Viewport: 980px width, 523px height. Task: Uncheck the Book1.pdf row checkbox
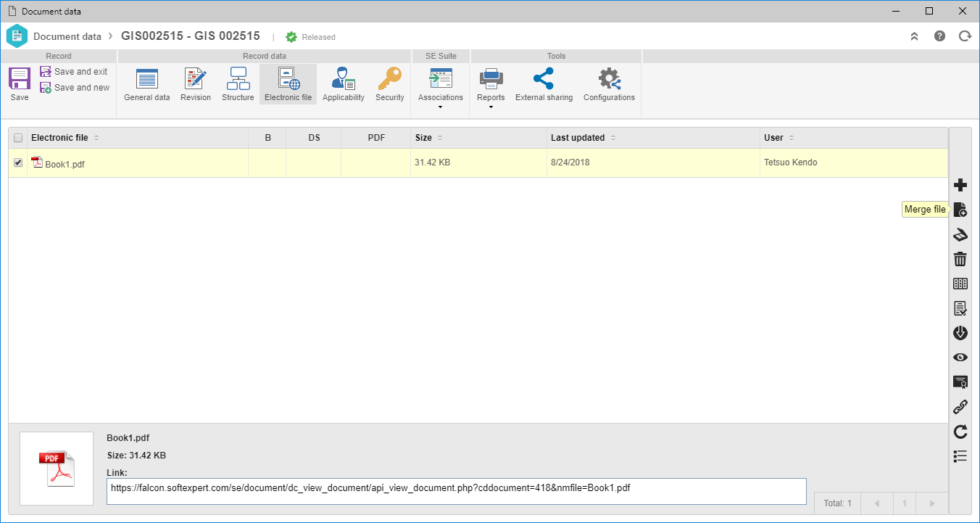coord(18,162)
